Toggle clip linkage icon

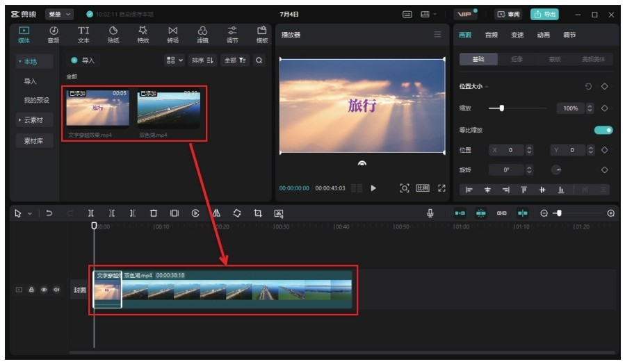[x=501, y=213]
